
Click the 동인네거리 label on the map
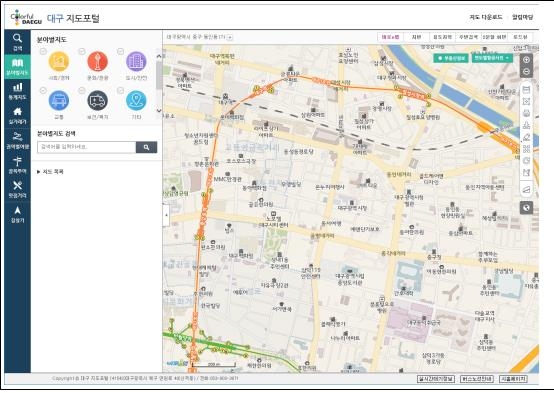(x=399, y=175)
